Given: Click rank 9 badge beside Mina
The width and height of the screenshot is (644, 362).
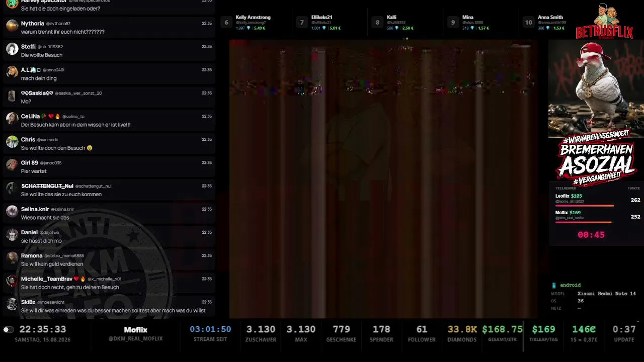Looking at the screenshot, I should coord(453,22).
